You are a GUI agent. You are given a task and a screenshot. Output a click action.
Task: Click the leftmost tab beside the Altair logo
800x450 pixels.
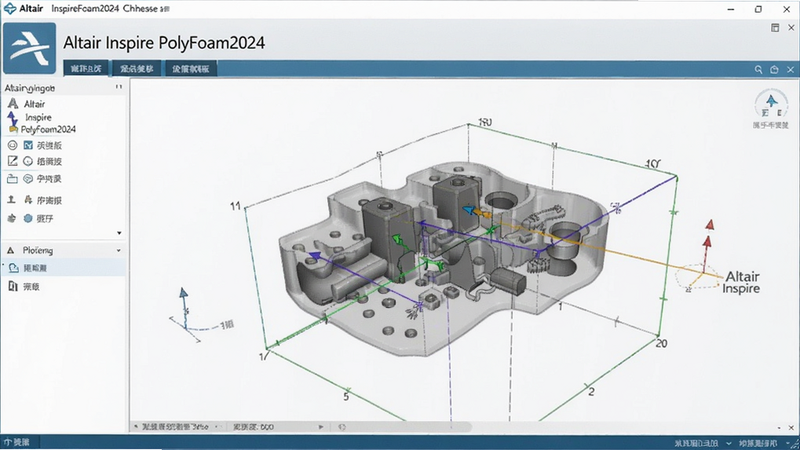[x=86, y=69]
